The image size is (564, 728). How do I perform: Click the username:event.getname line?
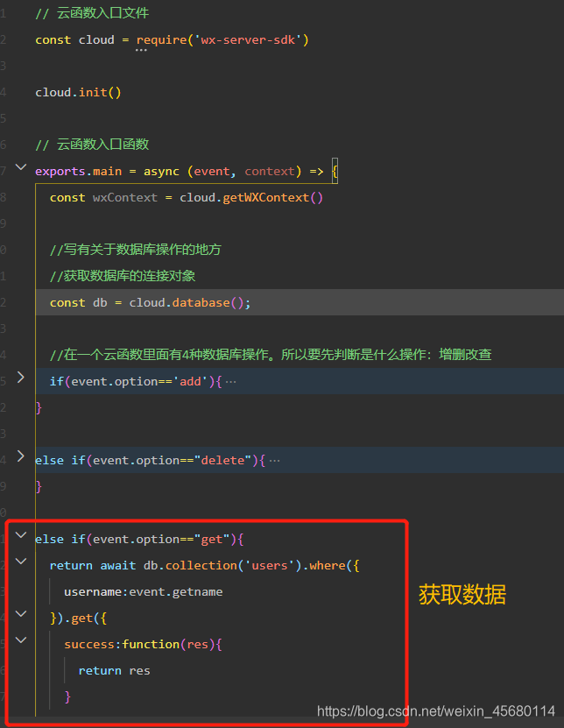144,592
